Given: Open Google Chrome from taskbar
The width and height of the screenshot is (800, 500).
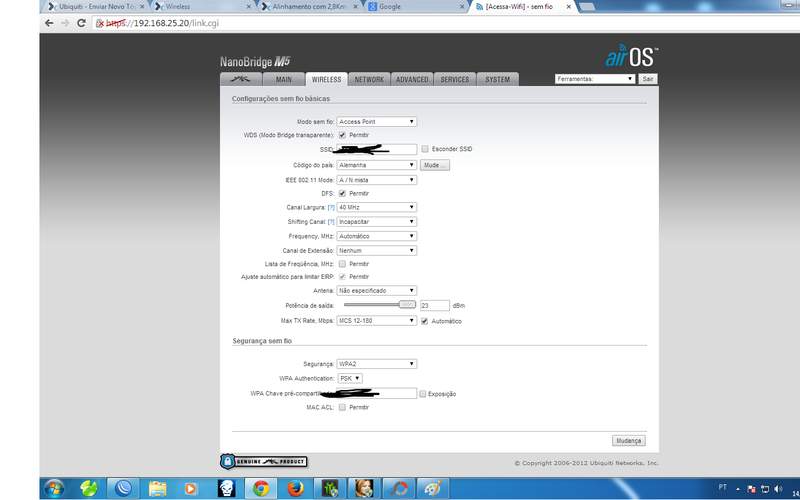Looking at the screenshot, I should [261, 489].
